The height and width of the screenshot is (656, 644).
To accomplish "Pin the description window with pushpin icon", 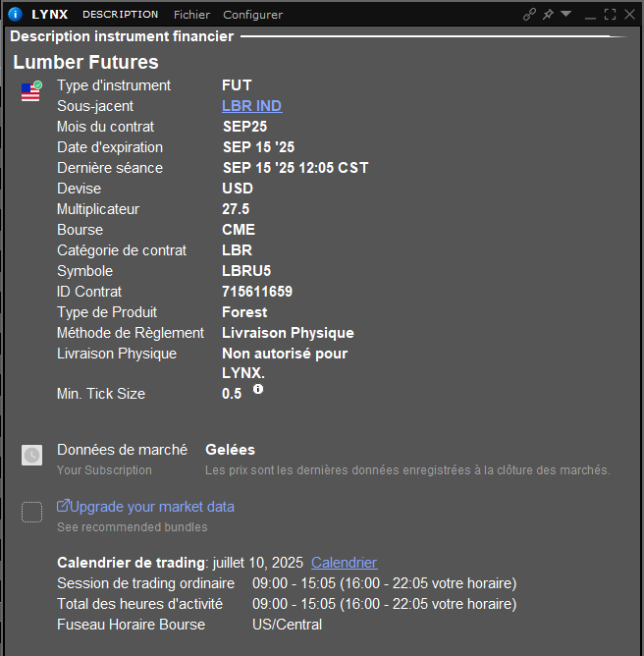I will (548, 14).
